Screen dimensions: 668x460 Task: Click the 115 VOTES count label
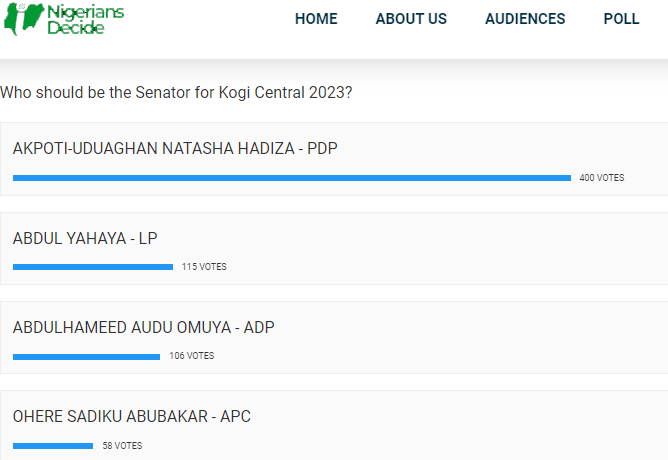(x=204, y=267)
